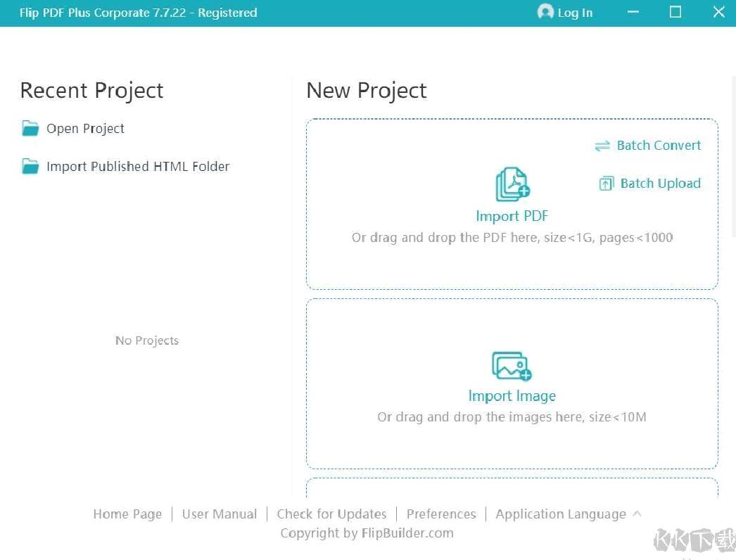Start Batch Convert
Viewport: 736px width, 560px height.
[x=659, y=146]
